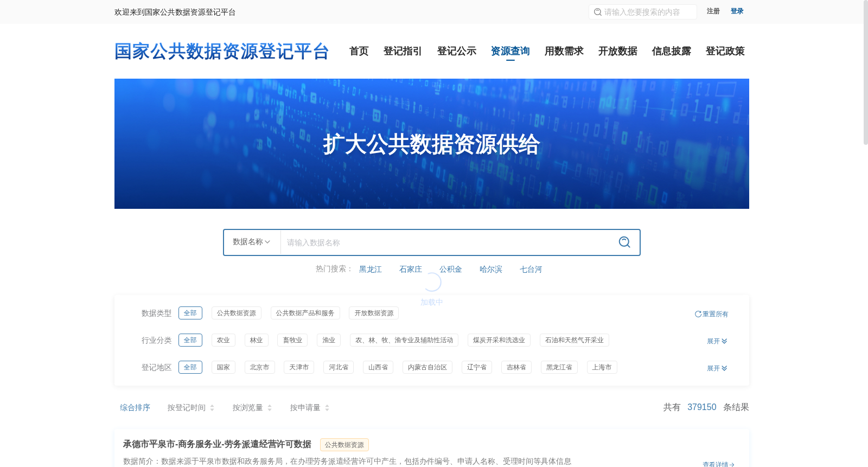Image resolution: width=868 pixels, height=467 pixels.
Task: Click the page vertical scrollbar thumb
Action: click(866, 72)
